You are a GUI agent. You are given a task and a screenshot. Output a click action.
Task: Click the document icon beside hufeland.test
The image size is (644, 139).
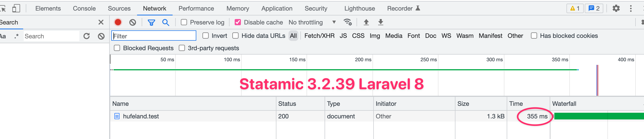point(117,116)
